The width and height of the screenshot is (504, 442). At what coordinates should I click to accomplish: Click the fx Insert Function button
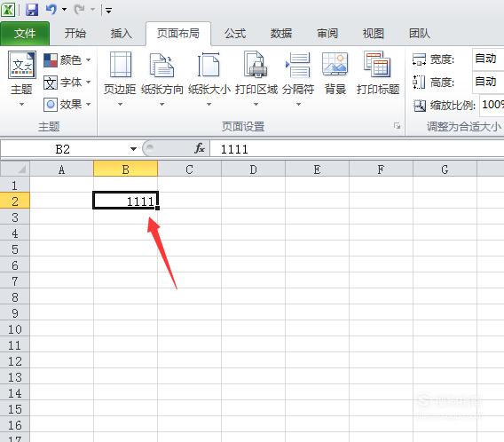pos(200,148)
